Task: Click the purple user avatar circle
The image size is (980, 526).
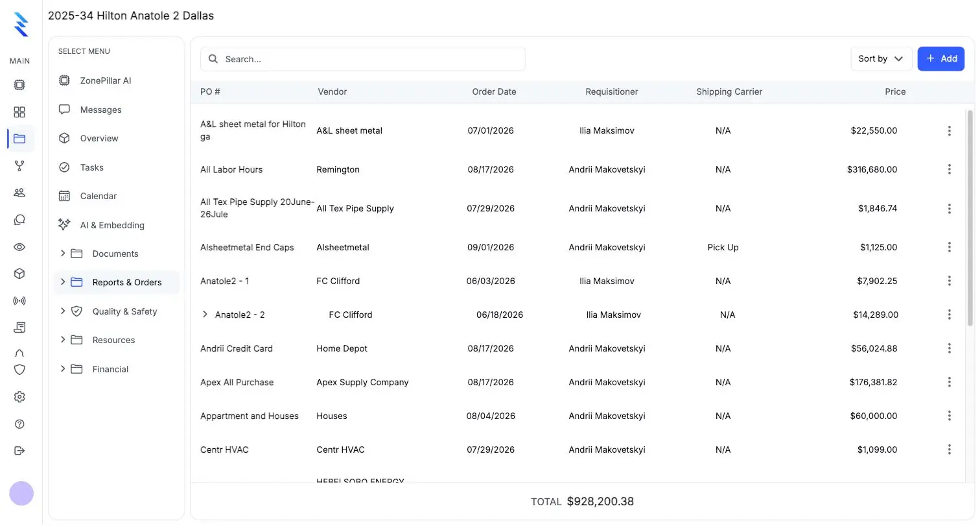Action: [21, 494]
